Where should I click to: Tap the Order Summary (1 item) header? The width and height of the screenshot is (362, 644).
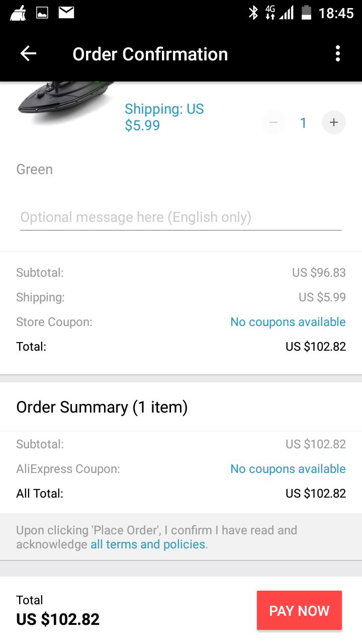tap(102, 407)
